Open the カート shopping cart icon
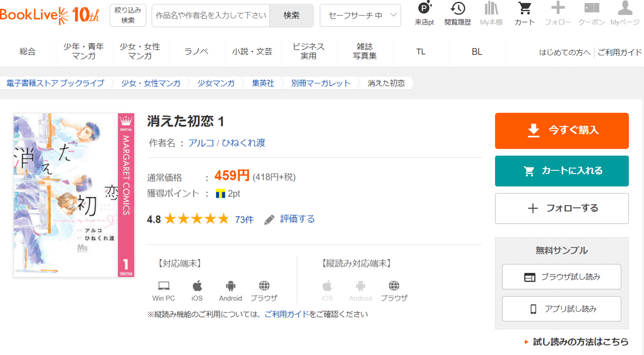Image resolution: width=644 pixels, height=355 pixels. pos(525,9)
